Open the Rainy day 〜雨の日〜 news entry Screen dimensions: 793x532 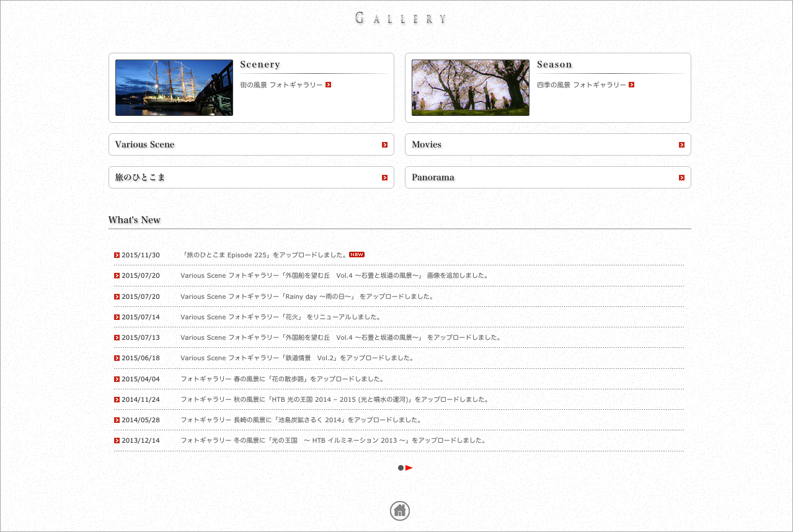tap(306, 296)
